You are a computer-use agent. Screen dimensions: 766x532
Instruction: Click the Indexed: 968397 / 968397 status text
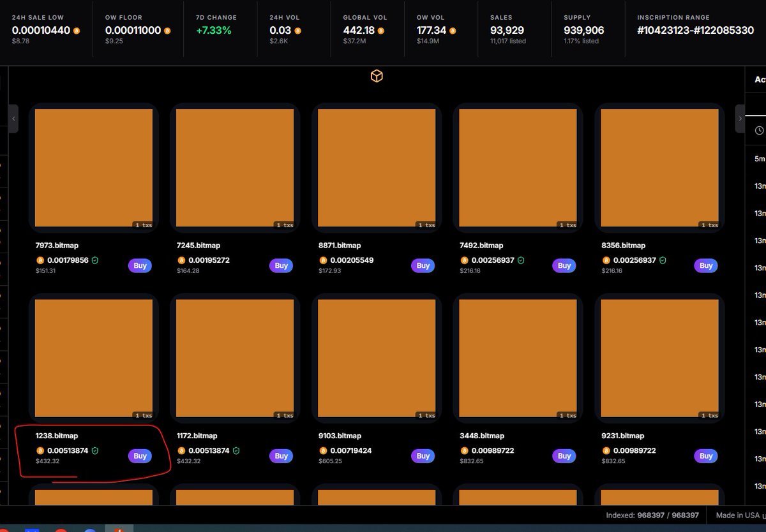(x=652, y=515)
